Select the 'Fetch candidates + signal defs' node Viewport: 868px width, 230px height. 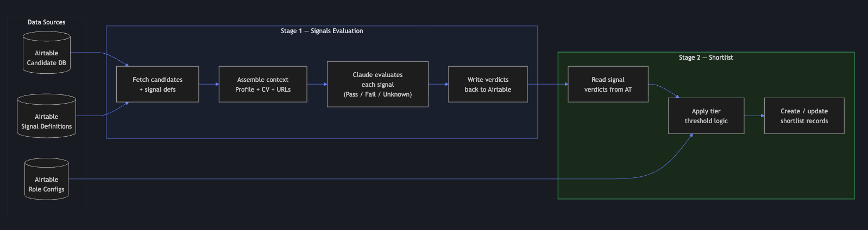[x=158, y=84]
